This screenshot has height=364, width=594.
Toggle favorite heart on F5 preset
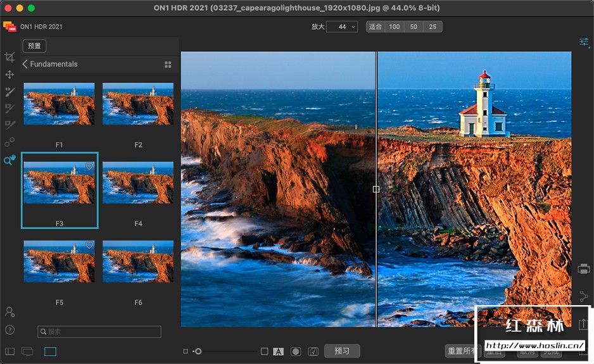click(89, 245)
